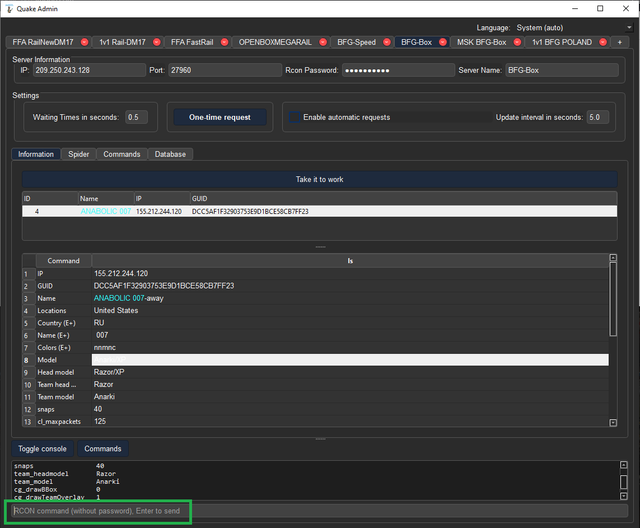Select the Name ANABOLIC 007-away cell
This screenshot has height=528, width=640.
(x=350, y=298)
